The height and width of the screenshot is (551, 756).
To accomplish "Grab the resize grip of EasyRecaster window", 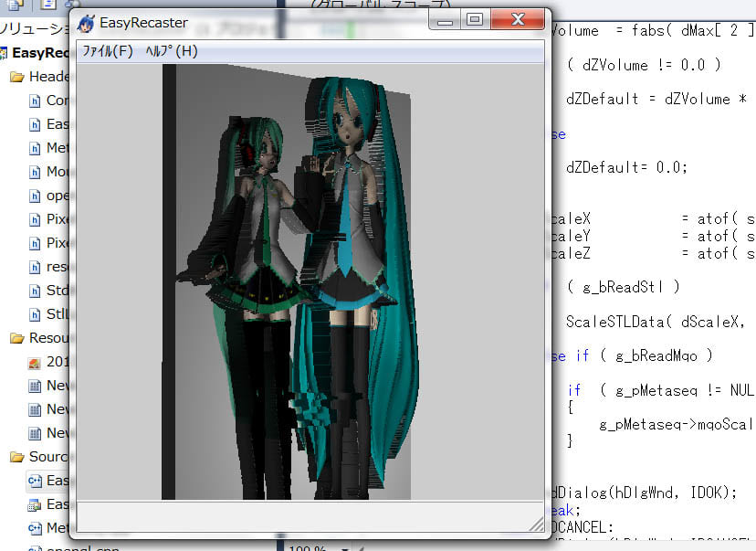I will [536, 524].
